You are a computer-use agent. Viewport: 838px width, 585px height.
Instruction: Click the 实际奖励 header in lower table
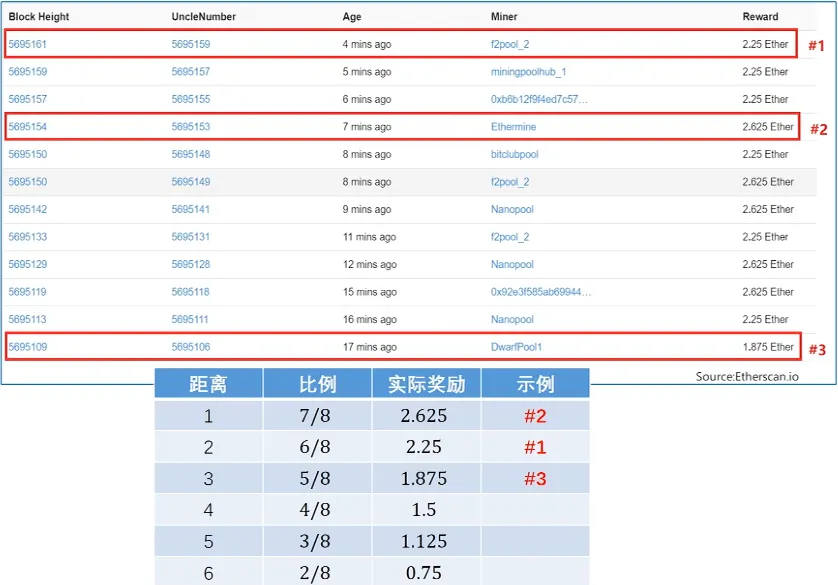427,384
